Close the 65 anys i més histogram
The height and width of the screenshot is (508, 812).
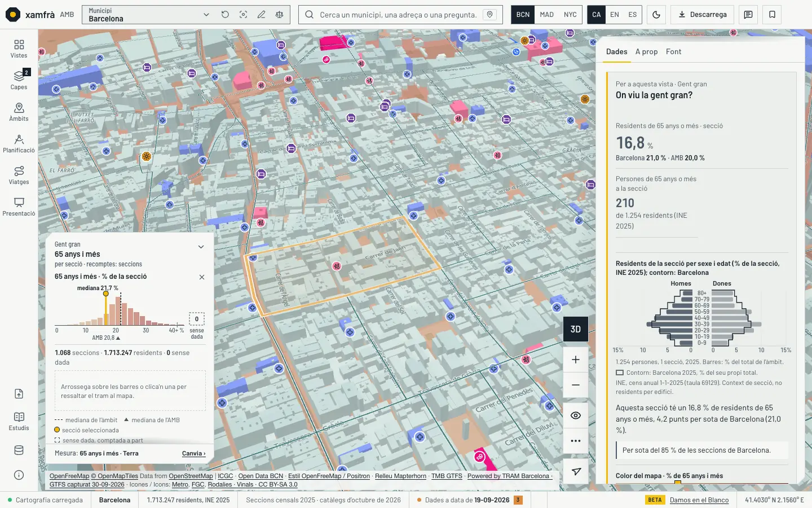coord(202,277)
